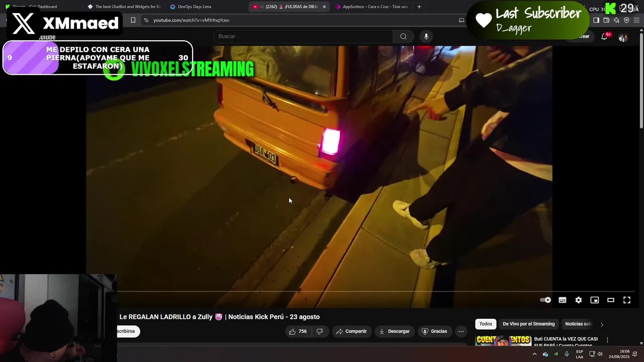Dislike the video
Viewport: 644px width, 362px height.
pos(319,331)
